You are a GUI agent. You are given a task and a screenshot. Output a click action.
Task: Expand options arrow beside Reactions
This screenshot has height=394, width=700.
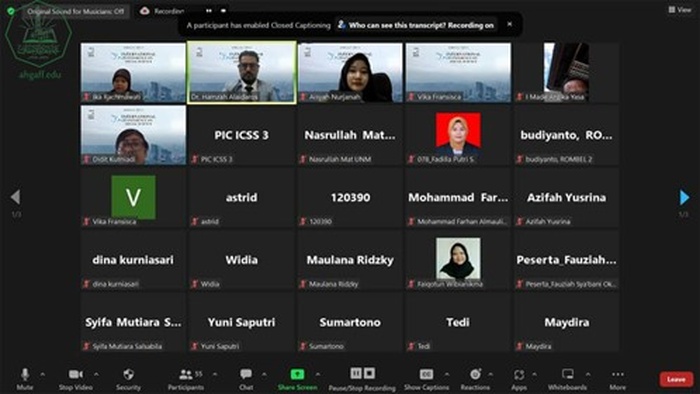490,374
